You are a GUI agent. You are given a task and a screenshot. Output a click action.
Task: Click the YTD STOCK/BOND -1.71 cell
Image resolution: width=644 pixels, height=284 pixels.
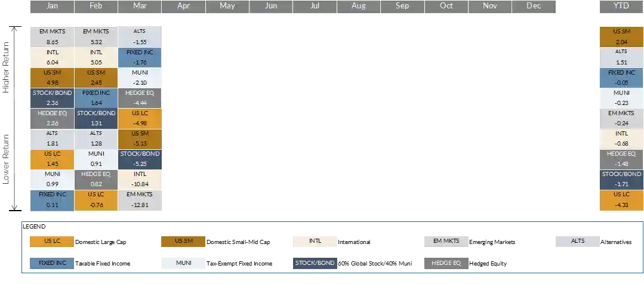pyautogui.click(x=622, y=180)
